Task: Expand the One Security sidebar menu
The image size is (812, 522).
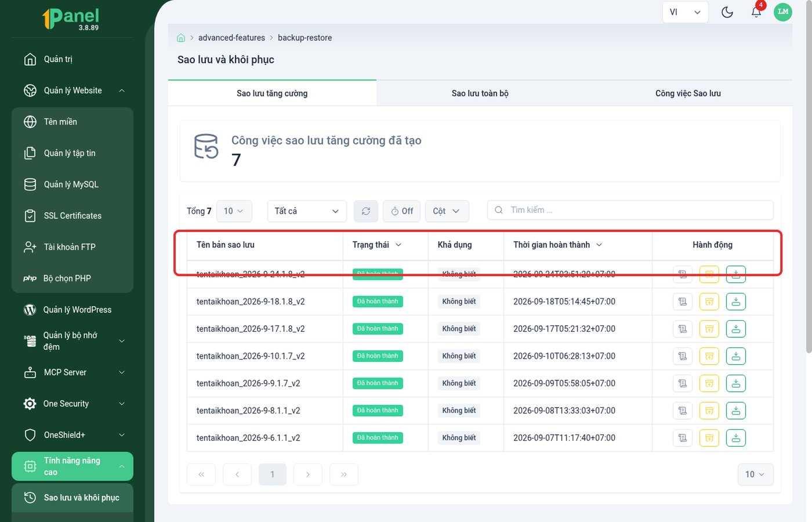Action: (x=72, y=404)
